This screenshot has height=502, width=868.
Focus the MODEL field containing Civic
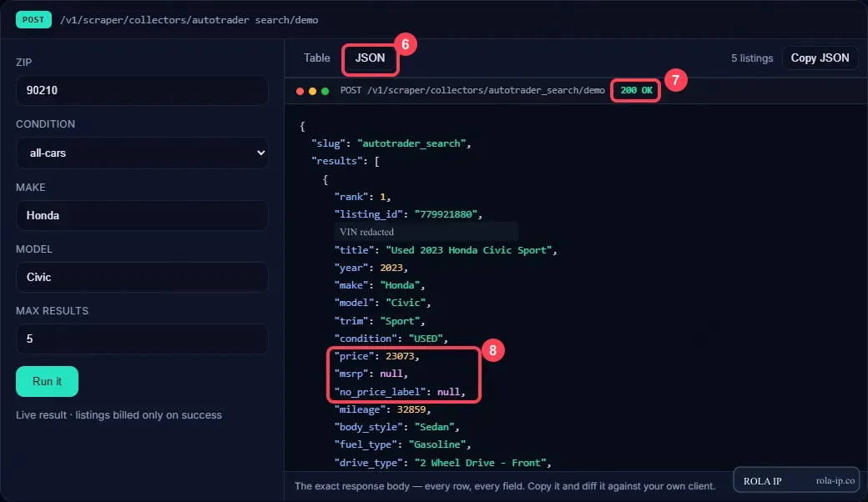click(142, 277)
